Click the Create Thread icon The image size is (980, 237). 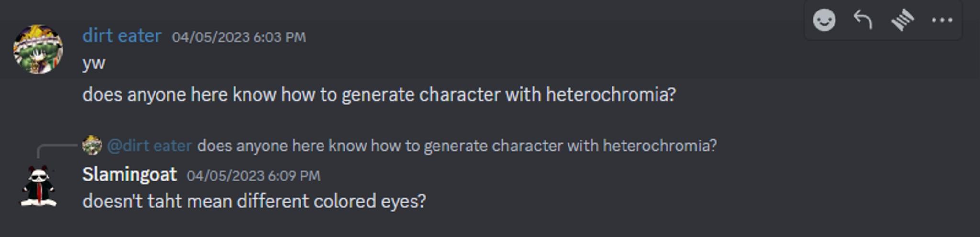902,20
